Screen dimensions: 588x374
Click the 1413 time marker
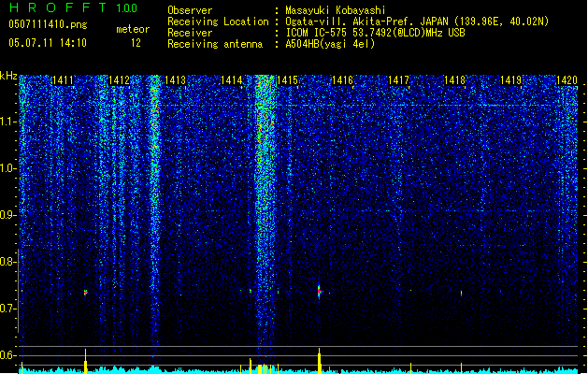click(175, 80)
